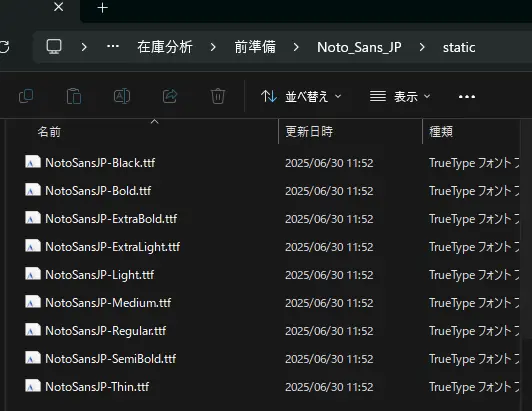Select file NotoSansJP-ExtraLight.ttf
The height and width of the screenshot is (411, 532).
pos(112,247)
